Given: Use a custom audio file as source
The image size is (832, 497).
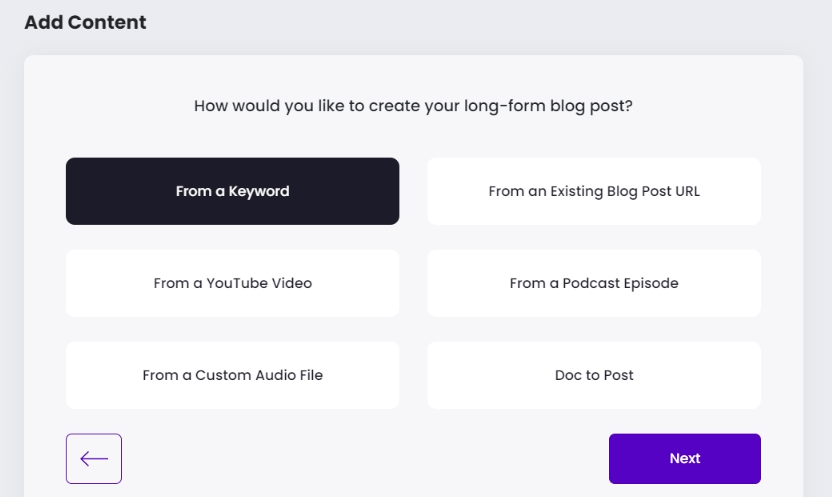Looking at the screenshot, I should [x=232, y=375].
